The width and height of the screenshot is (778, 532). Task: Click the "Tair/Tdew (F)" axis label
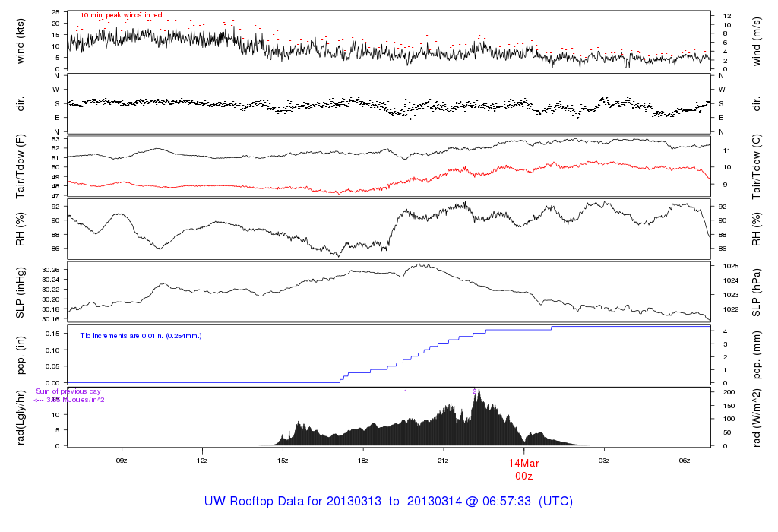(21, 166)
